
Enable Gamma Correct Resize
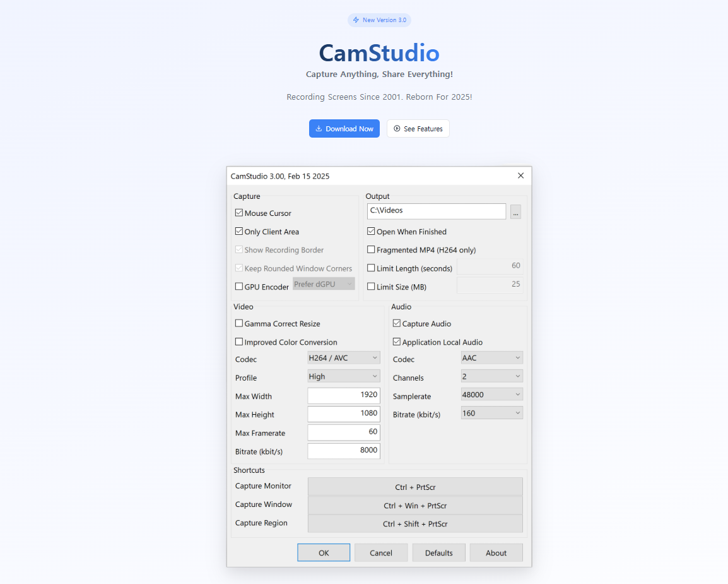pyautogui.click(x=239, y=324)
